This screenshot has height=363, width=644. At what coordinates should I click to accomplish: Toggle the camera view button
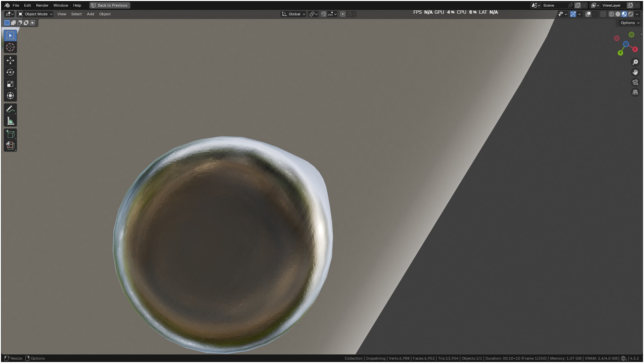tap(635, 82)
